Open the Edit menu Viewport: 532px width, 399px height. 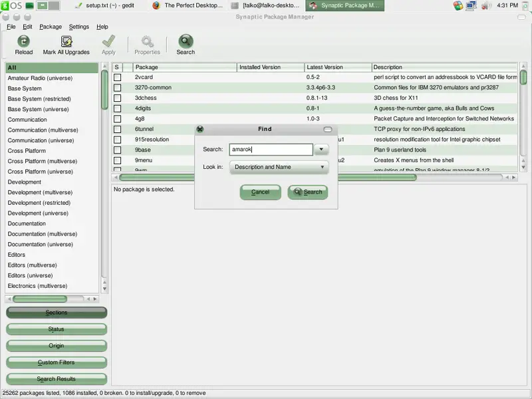pos(27,27)
